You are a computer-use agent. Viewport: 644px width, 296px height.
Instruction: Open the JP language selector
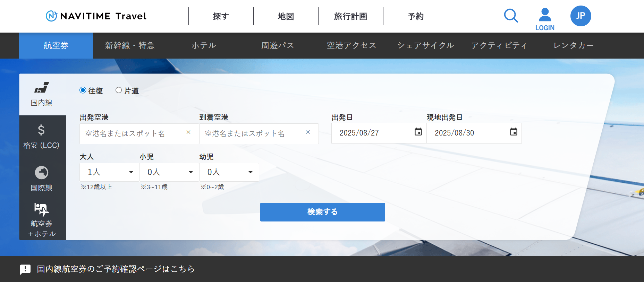click(x=581, y=16)
